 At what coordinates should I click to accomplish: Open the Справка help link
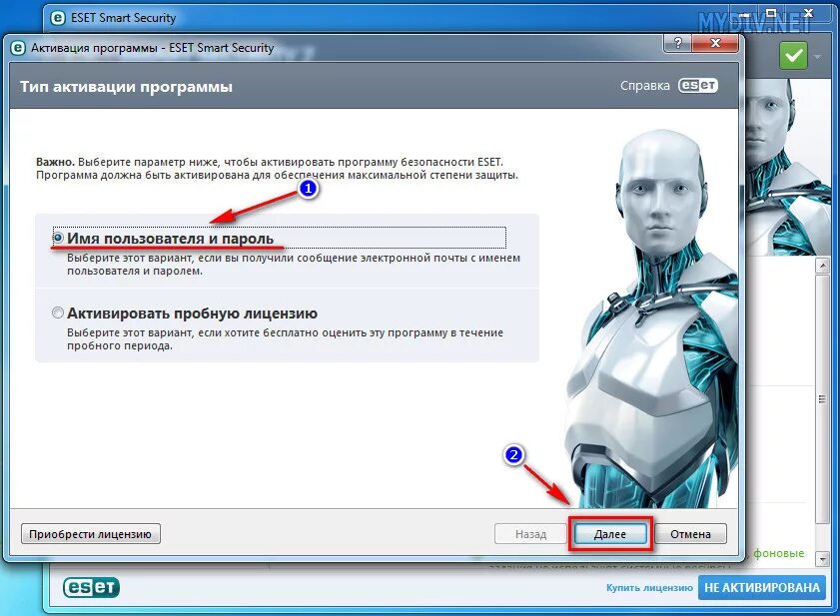(x=645, y=86)
